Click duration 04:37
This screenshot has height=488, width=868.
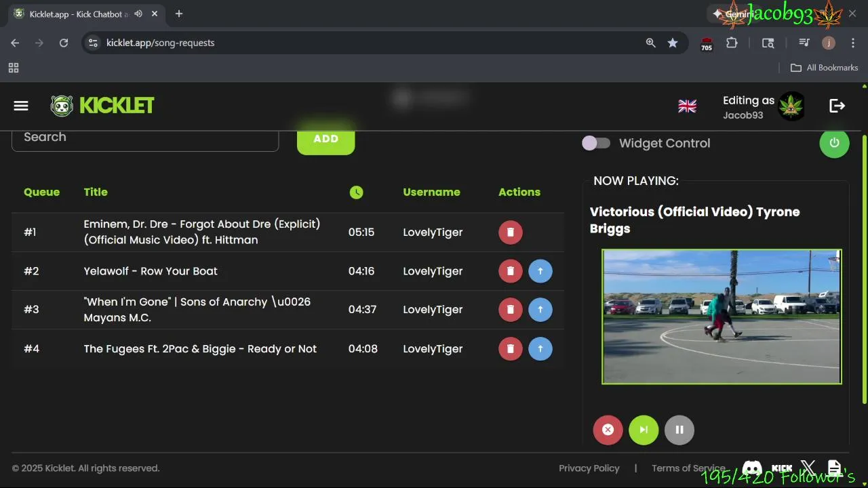click(x=362, y=310)
